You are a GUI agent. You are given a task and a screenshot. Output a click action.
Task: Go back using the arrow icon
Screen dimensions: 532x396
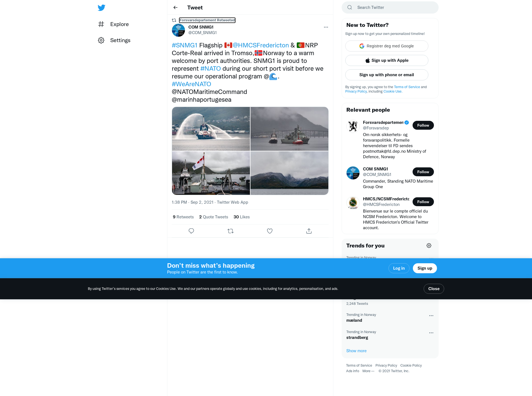[x=175, y=7]
